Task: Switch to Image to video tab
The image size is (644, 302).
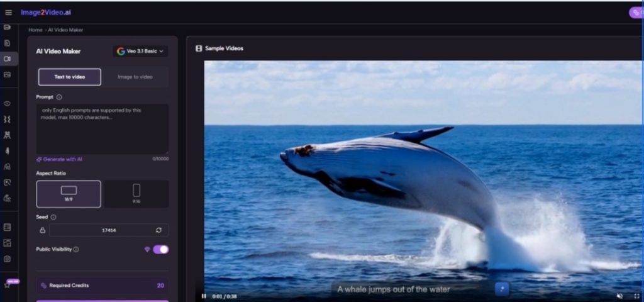Action: pos(135,77)
